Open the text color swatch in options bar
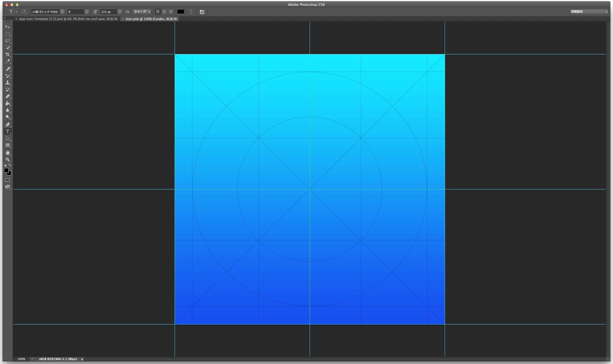 point(181,12)
